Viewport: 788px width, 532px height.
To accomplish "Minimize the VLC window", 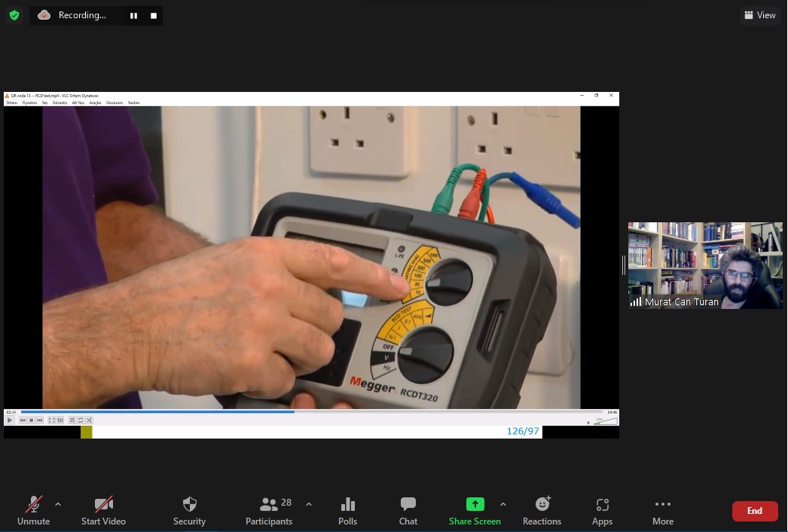I will click(582, 96).
